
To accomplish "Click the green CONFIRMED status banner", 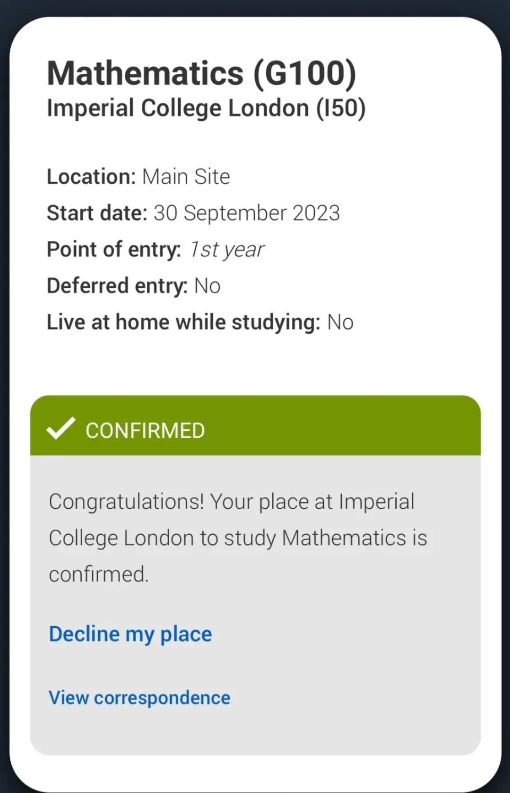I will point(255,425).
